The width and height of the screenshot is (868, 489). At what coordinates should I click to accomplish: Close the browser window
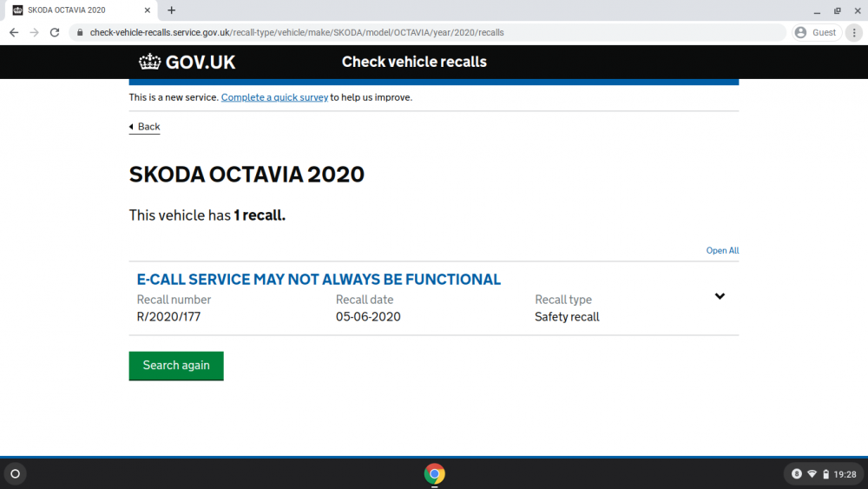click(858, 10)
